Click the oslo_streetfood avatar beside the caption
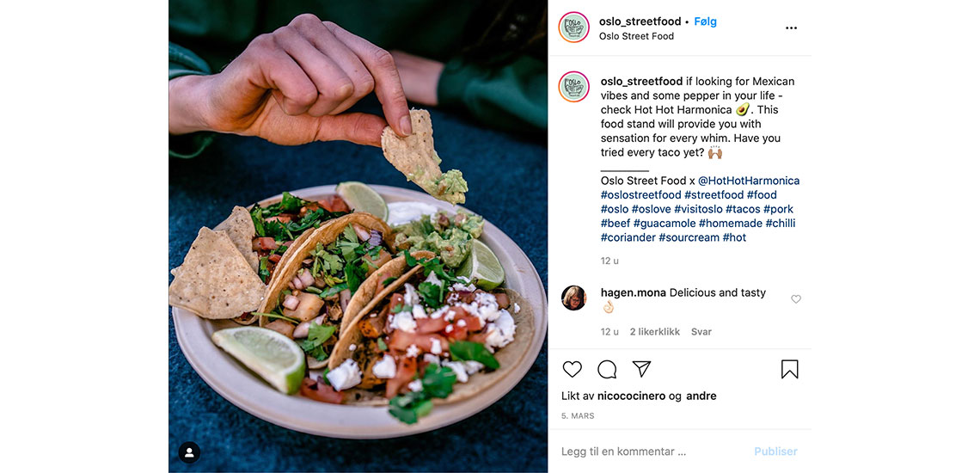Viewport: 980px width, 473px height. 573,87
